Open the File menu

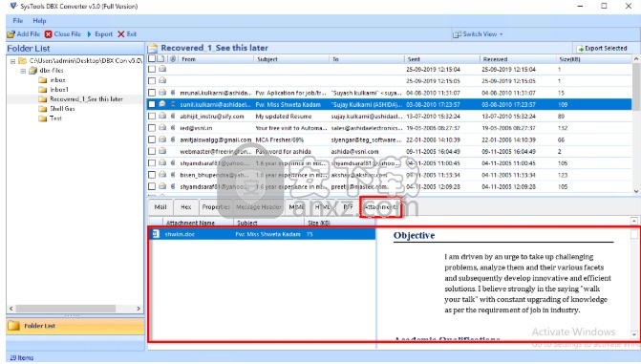(x=18, y=20)
